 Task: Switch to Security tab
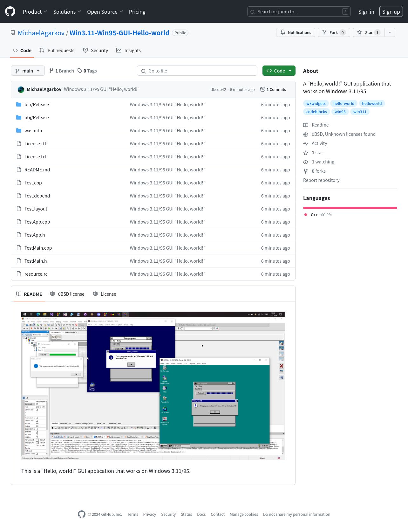[x=96, y=50]
